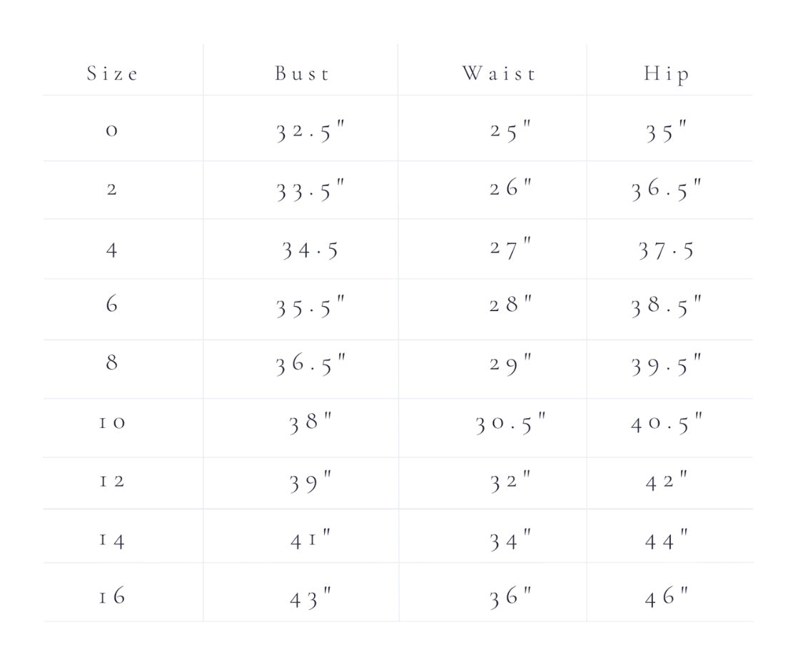Select the 37.5 hip measurement
Image resolution: width=788 pixels, height=672 pixels.
pos(666,250)
